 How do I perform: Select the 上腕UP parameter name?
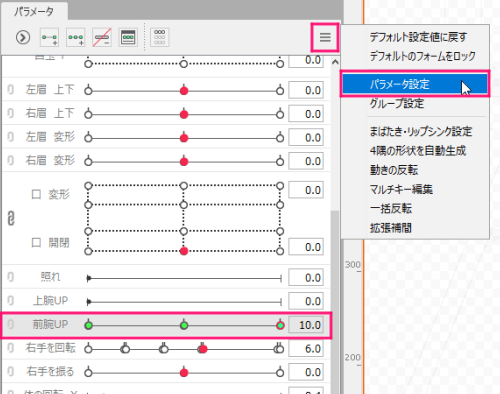click(50, 300)
